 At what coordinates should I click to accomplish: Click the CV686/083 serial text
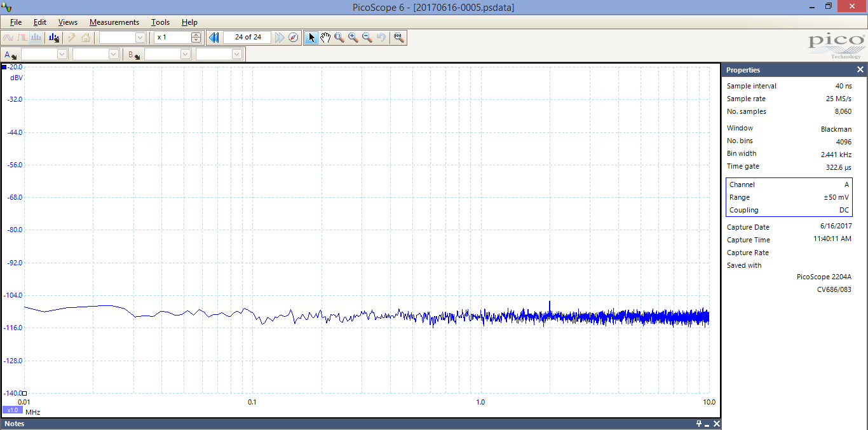[834, 289]
